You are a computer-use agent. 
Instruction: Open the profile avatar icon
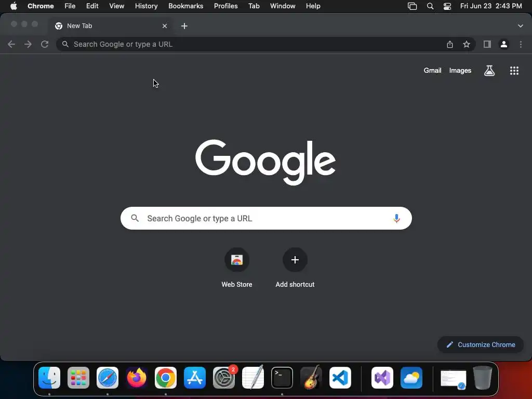coord(504,44)
